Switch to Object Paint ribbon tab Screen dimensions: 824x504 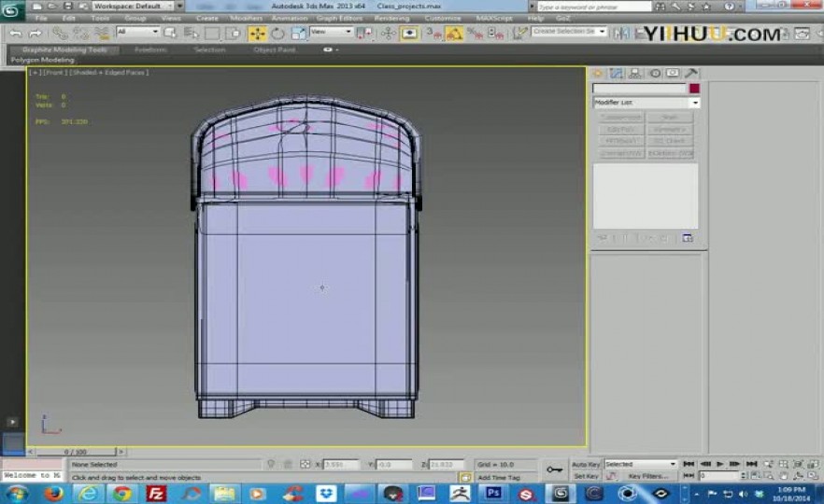click(274, 49)
